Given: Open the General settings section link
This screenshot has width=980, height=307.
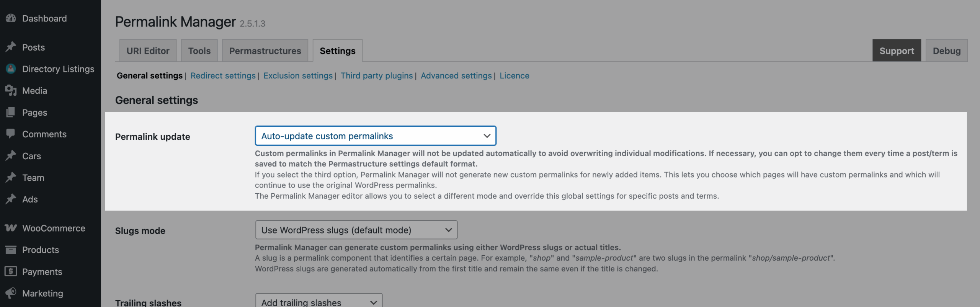Looking at the screenshot, I should pos(150,76).
